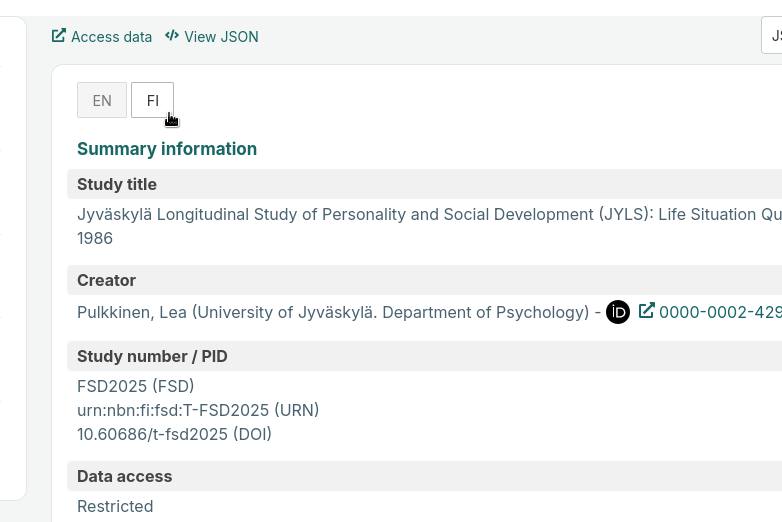Click the Study number / PID header
Viewport: 782px width, 522px height.
424,356
